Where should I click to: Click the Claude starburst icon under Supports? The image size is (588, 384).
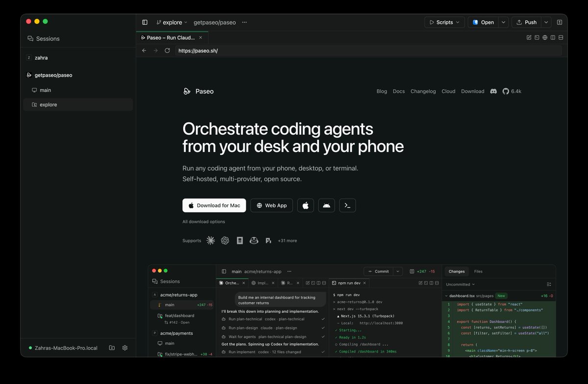point(211,240)
